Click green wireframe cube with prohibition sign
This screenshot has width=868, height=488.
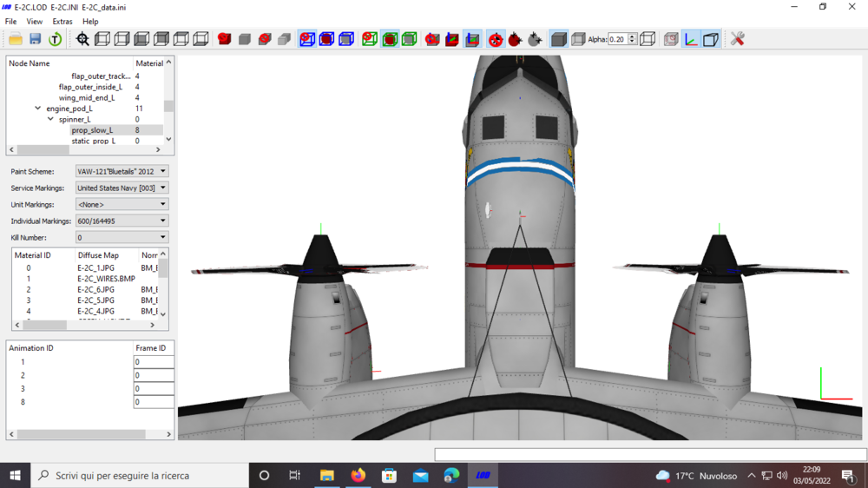pyautogui.click(x=370, y=39)
